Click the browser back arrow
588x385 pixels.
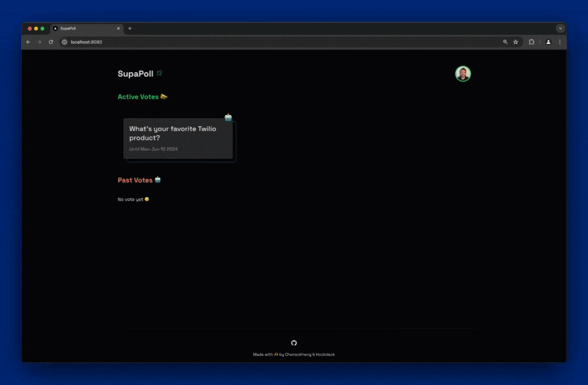(x=28, y=42)
